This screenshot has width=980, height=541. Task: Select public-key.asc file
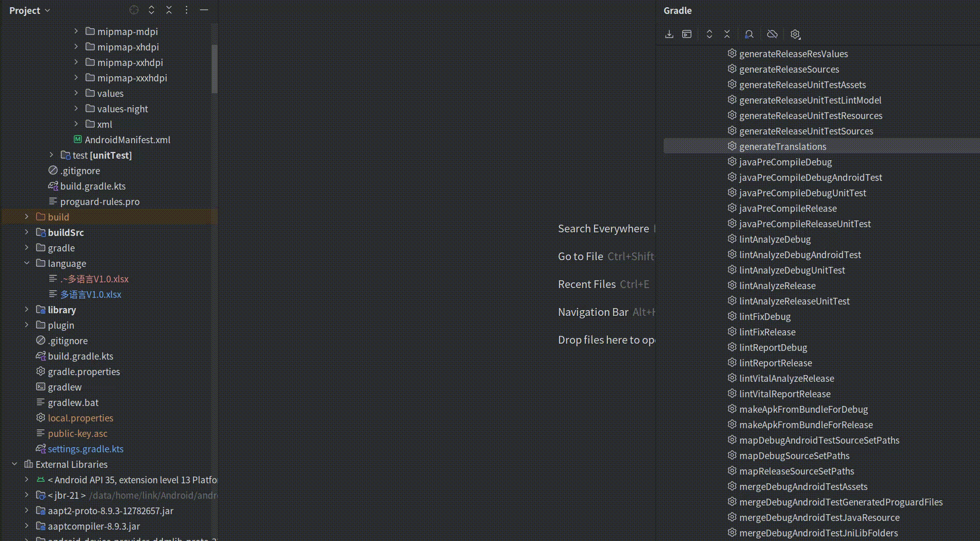[78, 433]
